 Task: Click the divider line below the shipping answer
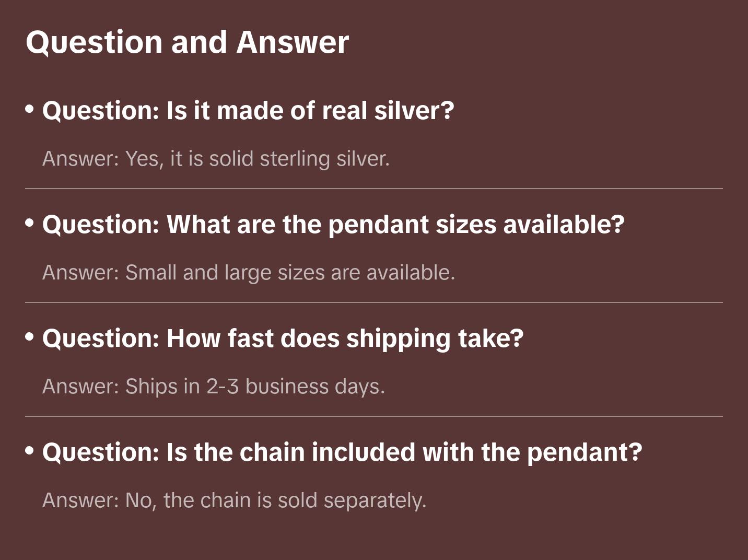pyautogui.click(x=374, y=416)
